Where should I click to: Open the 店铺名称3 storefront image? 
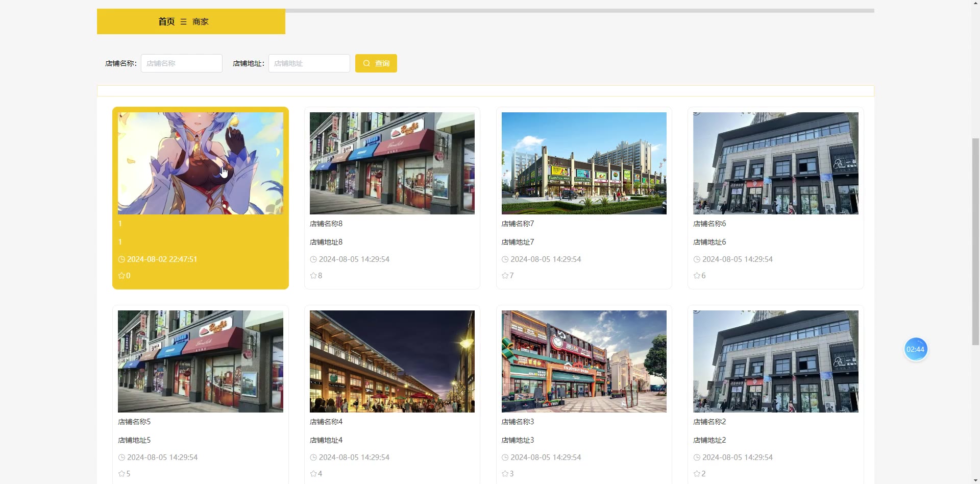pyautogui.click(x=584, y=361)
